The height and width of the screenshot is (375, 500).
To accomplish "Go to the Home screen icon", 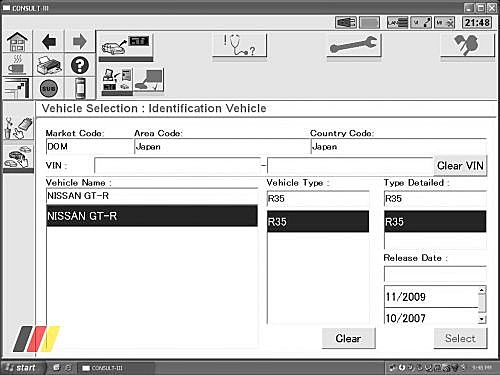I will (x=17, y=42).
